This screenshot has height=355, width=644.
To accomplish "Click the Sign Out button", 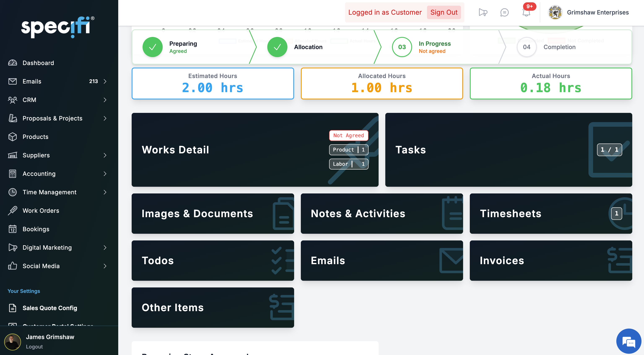I will point(444,12).
